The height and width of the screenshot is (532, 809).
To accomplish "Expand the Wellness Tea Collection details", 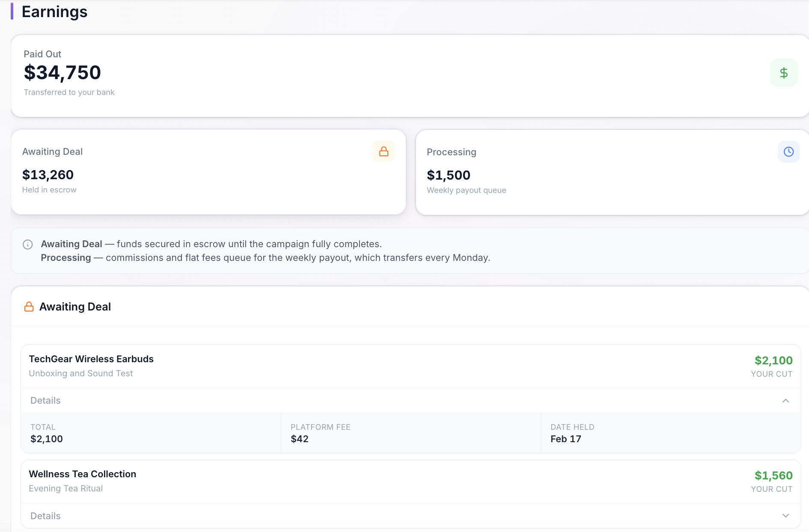I will [785, 516].
